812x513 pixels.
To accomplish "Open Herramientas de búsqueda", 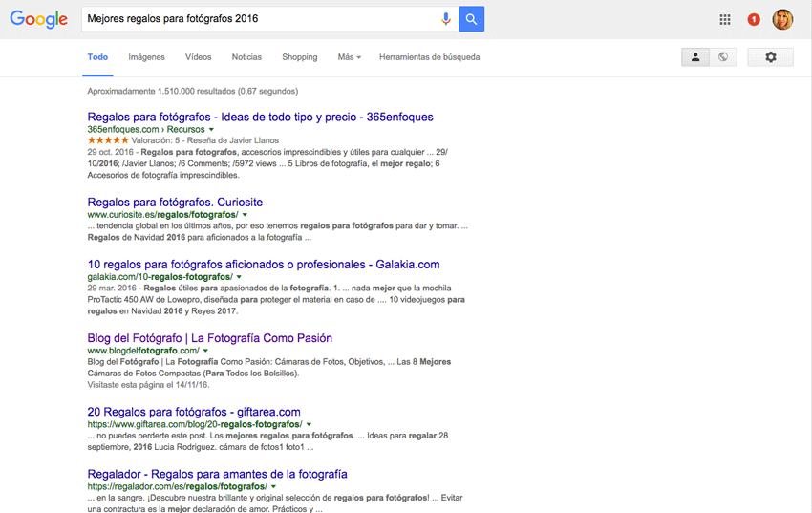I will tap(429, 57).
